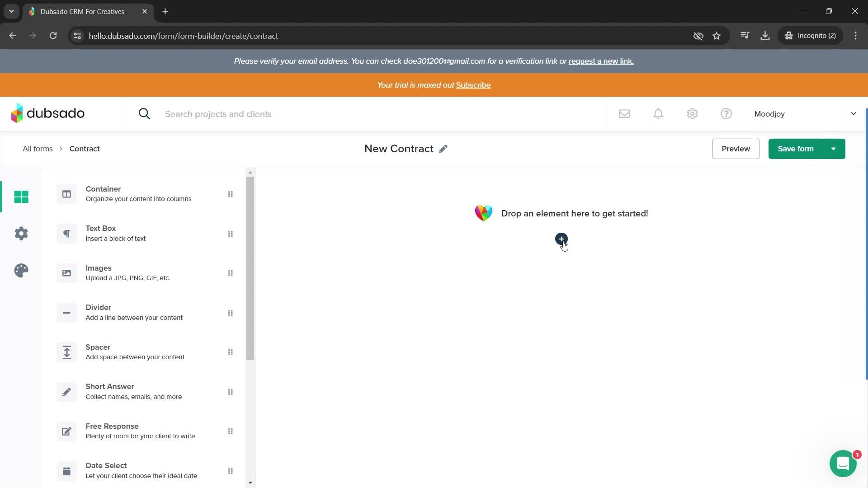Viewport: 868px width, 488px height.
Task: Expand the Save form dropdown arrow
Action: 834,149
